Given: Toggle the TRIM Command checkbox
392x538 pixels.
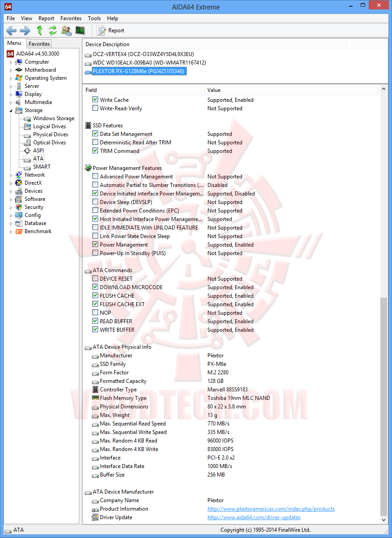Looking at the screenshot, I should 95,151.
